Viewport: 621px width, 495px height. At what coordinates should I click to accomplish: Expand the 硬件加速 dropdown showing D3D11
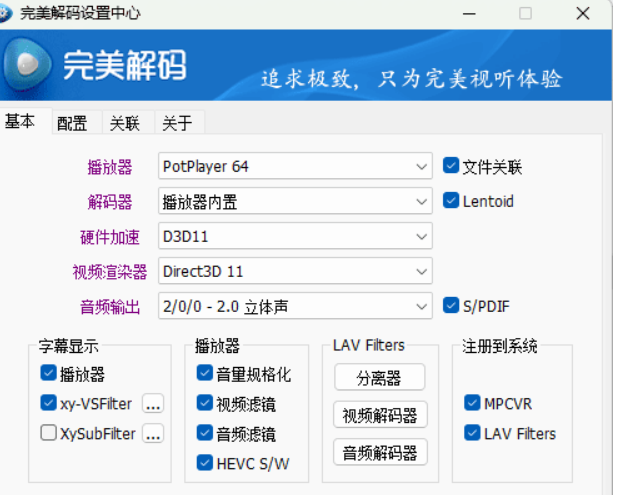point(295,236)
